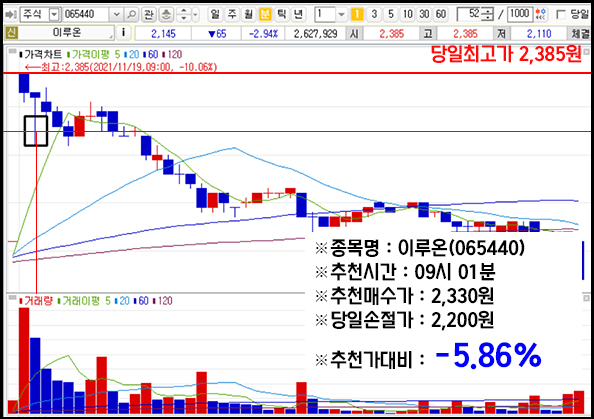This screenshot has height=419, width=594.
Task: Click the i information button
Action: [123, 33]
